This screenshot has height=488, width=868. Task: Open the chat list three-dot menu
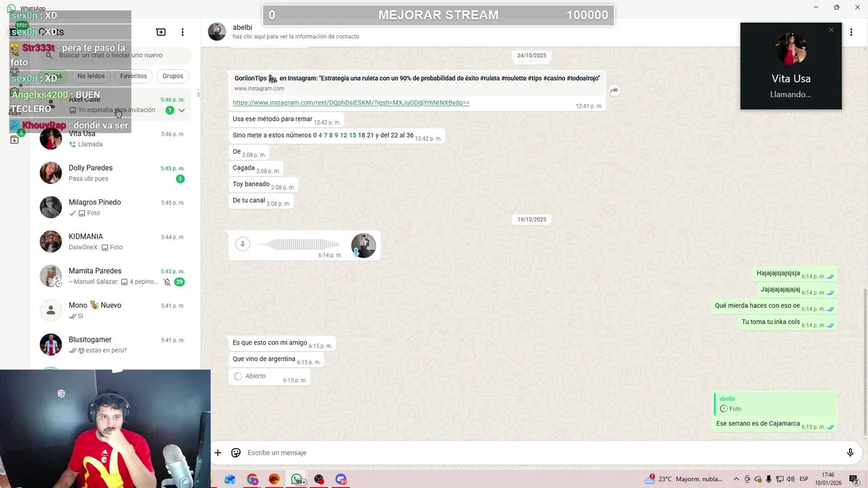pyautogui.click(x=182, y=32)
